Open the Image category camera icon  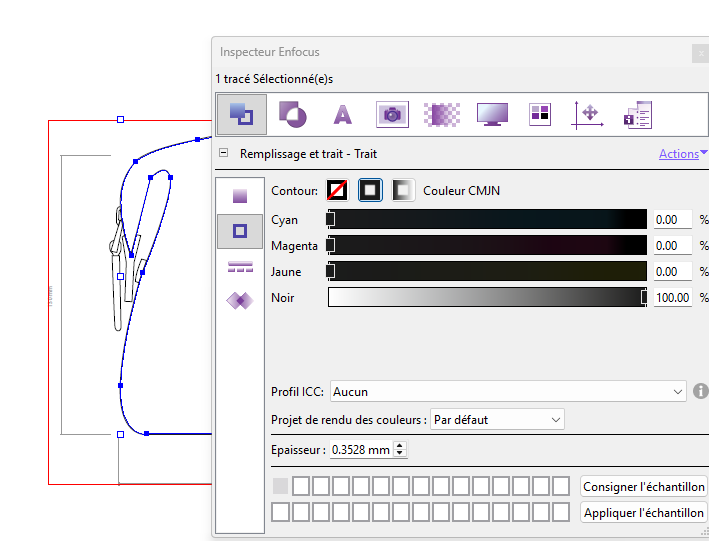point(392,114)
